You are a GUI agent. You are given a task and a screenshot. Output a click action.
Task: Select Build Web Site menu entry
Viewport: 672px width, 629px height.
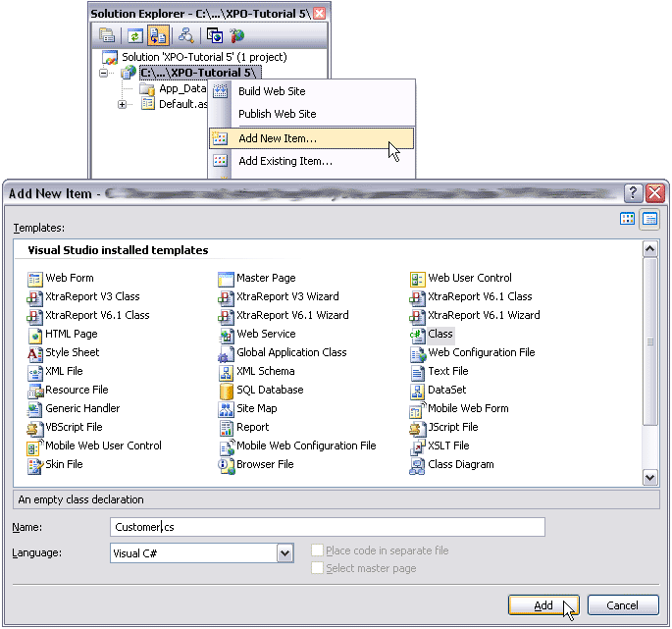click(x=272, y=91)
